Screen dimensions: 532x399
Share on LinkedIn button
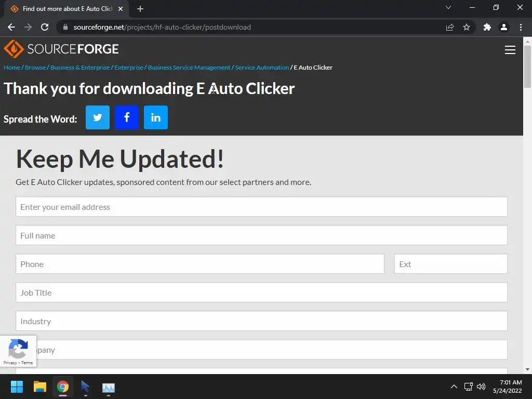[x=156, y=117]
